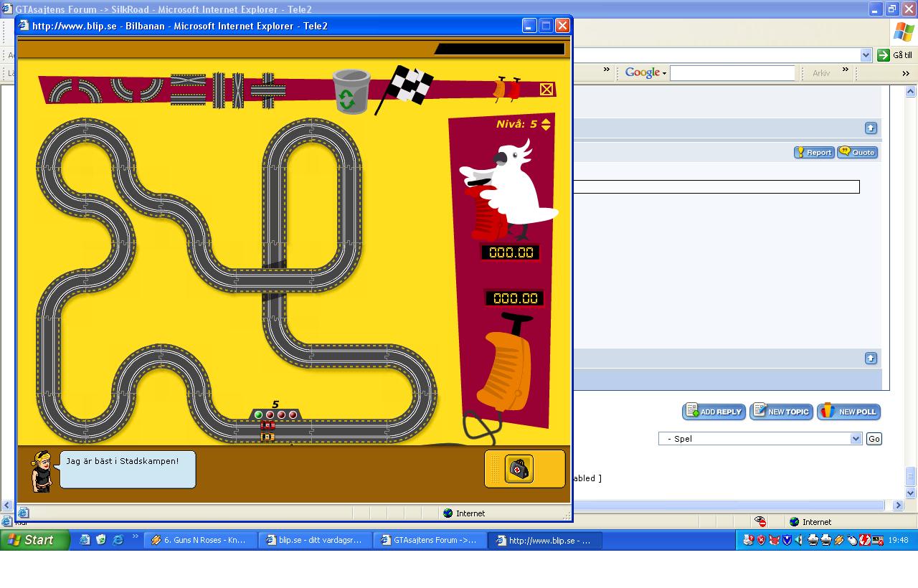
Task: Click the system tray clock 19:48
Action: pyautogui.click(x=898, y=541)
